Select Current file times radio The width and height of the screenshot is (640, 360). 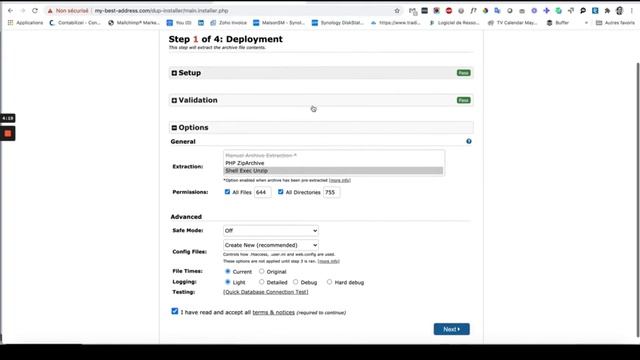228,271
